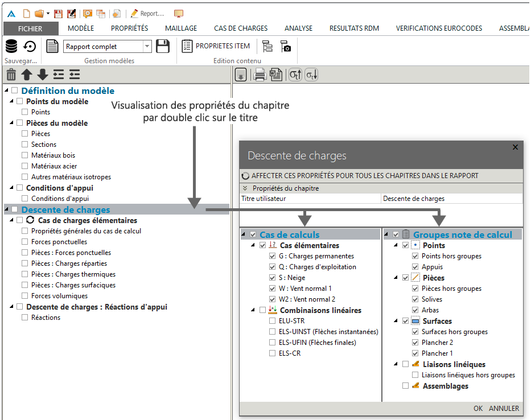Image resolution: width=531 pixels, height=420 pixels.
Task: Edit the Titre utilisateur value field
Action: 452,199
